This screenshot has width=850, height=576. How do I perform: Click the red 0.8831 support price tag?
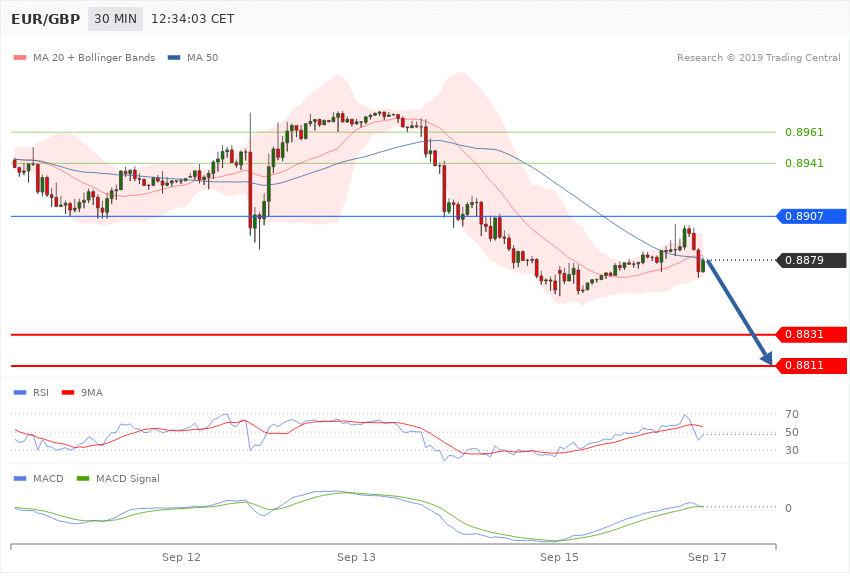point(812,334)
